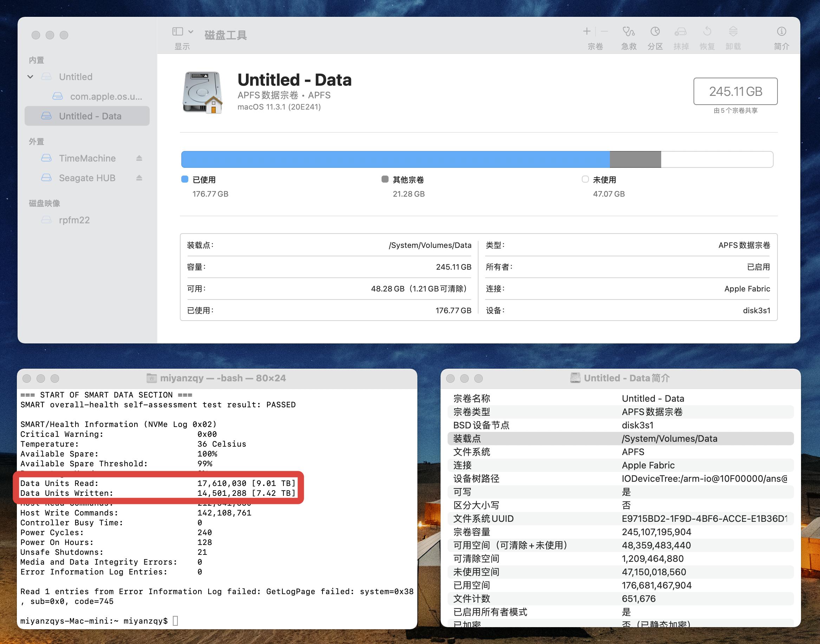Click the Unmount toolbar icon
Viewport: 820px width, 644px height.
(x=733, y=31)
